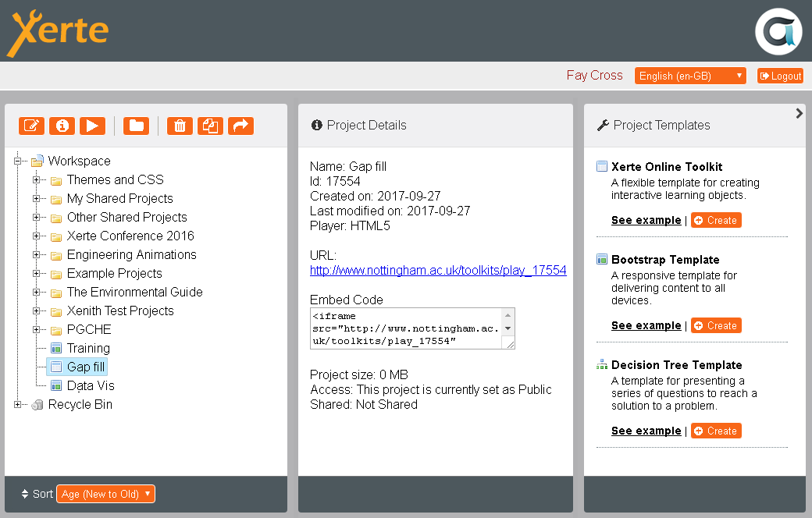The height and width of the screenshot is (518, 812).
Task: Select Xerte Conference 2016 folder label
Action: coord(130,236)
